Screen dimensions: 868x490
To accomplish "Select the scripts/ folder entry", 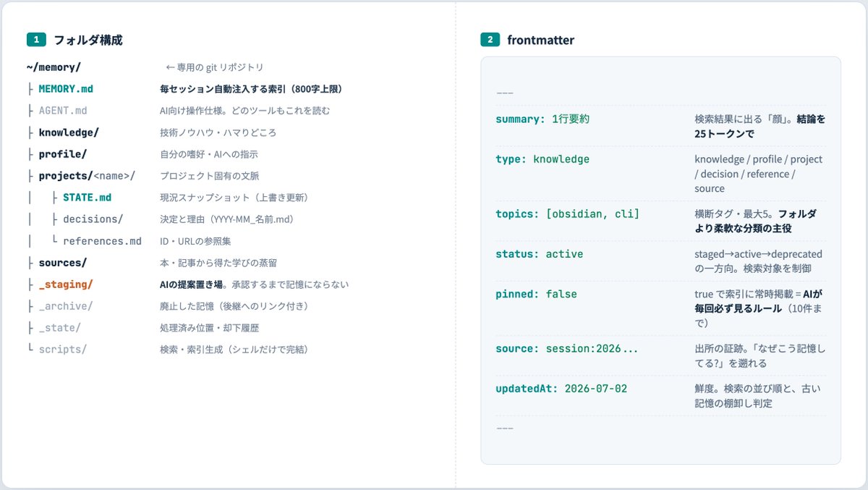I will click(x=63, y=350).
